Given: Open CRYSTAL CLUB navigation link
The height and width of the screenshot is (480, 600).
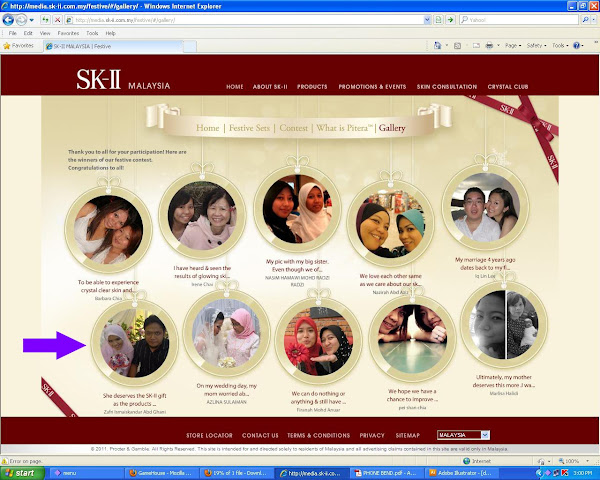Looking at the screenshot, I should pos(508,87).
